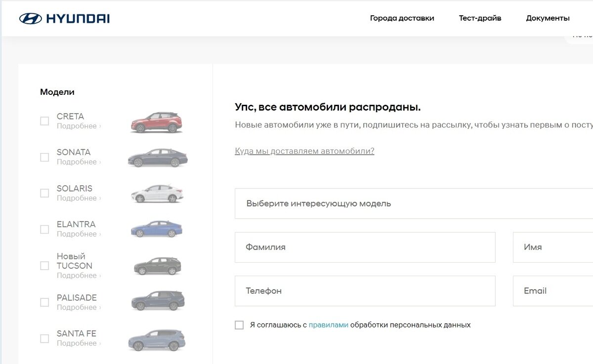Check the PALISADE model checkbox
Viewport: 593px width, 364px height.
click(44, 302)
